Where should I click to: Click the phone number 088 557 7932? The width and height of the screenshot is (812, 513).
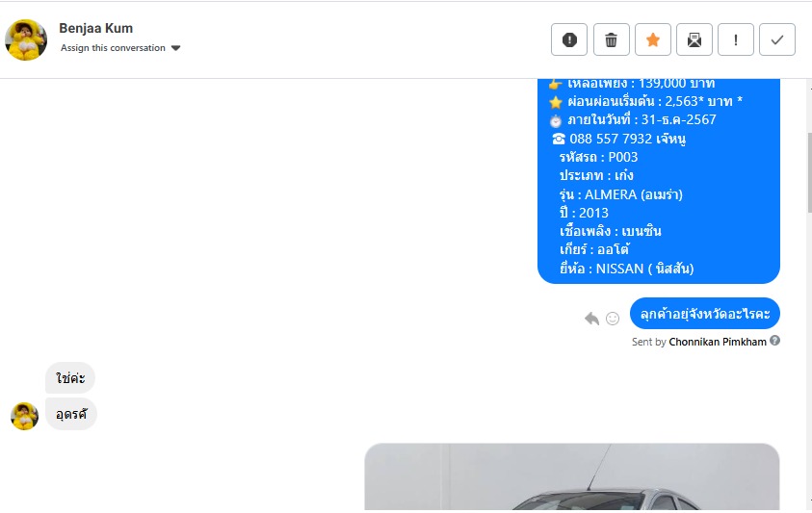coord(611,139)
